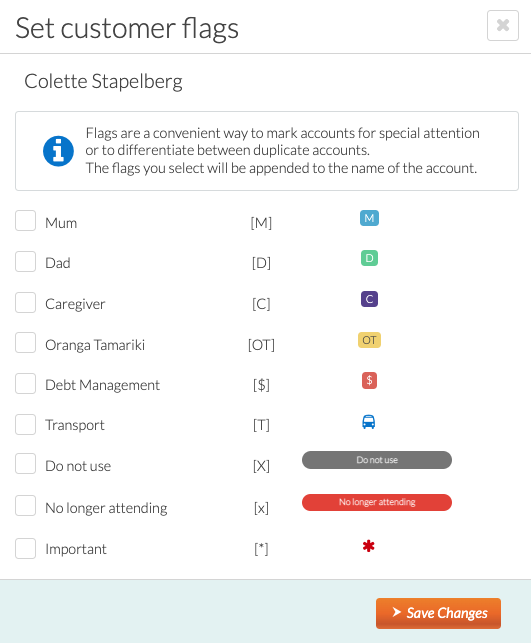Image resolution: width=531 pixels, height=643 pixels.
Task: Click the blue bus Transport icon
Action: [x=369, y=422]
